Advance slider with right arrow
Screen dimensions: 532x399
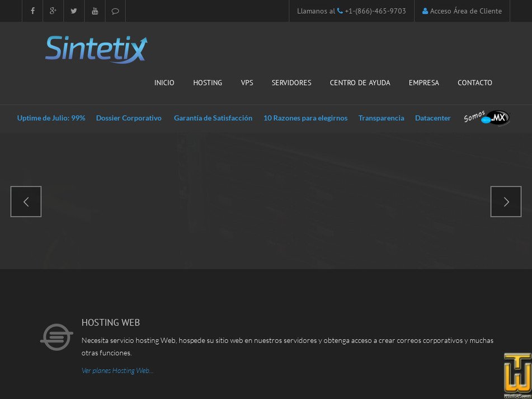[506, 201]
